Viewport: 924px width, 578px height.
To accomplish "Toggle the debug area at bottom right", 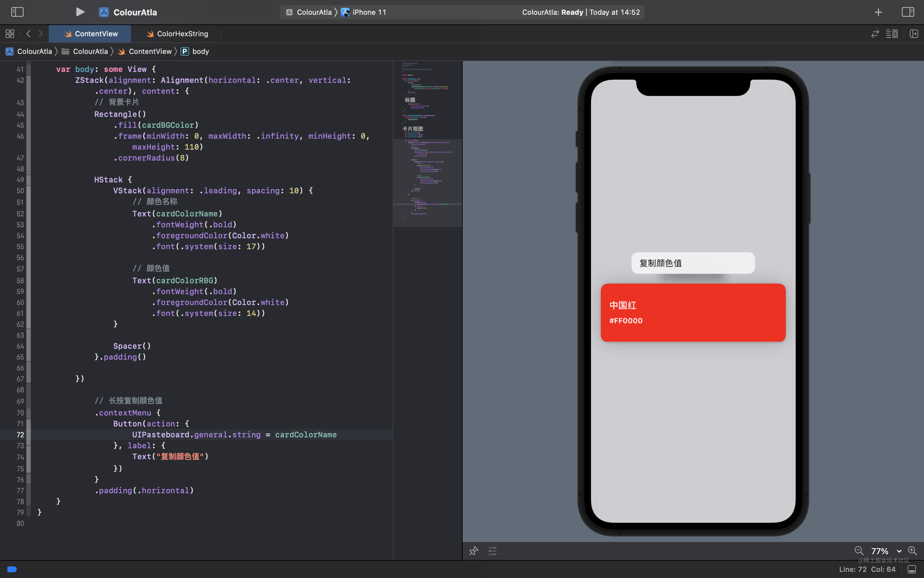I will 912,570.
